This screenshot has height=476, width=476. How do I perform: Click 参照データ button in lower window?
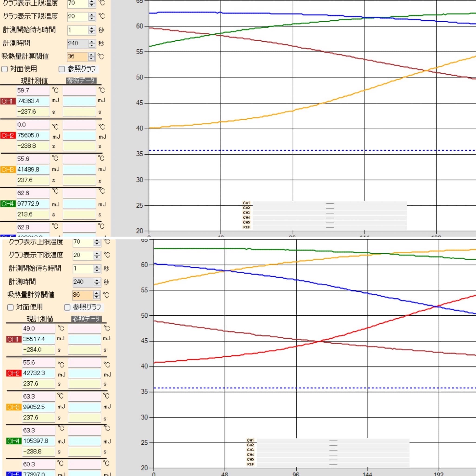pos(86,319)
